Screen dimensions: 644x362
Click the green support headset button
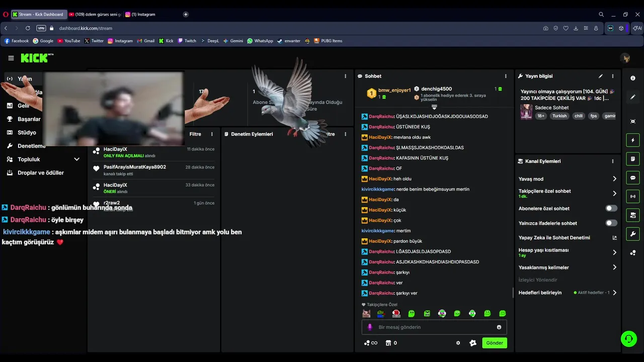pyautogui.click(x=628, y=339)
